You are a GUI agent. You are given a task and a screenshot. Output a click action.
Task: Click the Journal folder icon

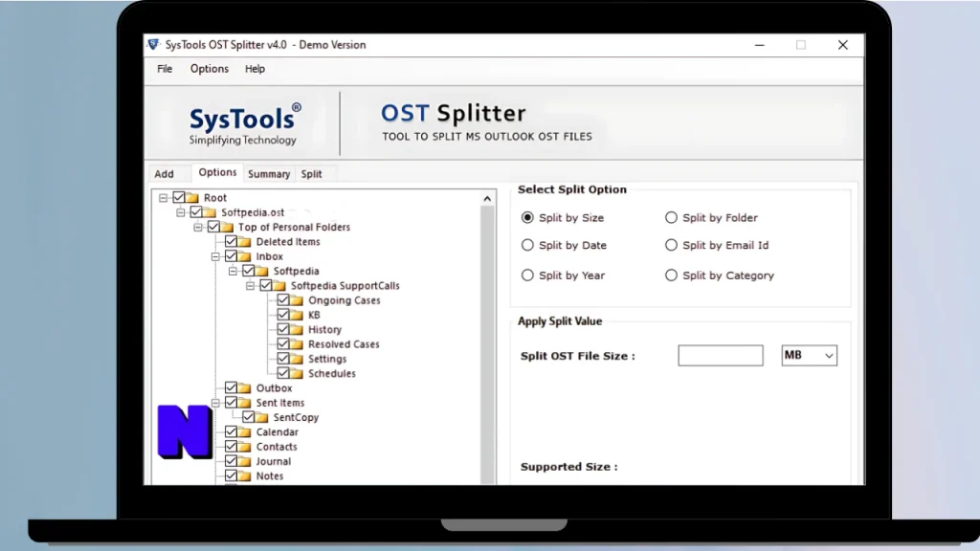(244, 462)
